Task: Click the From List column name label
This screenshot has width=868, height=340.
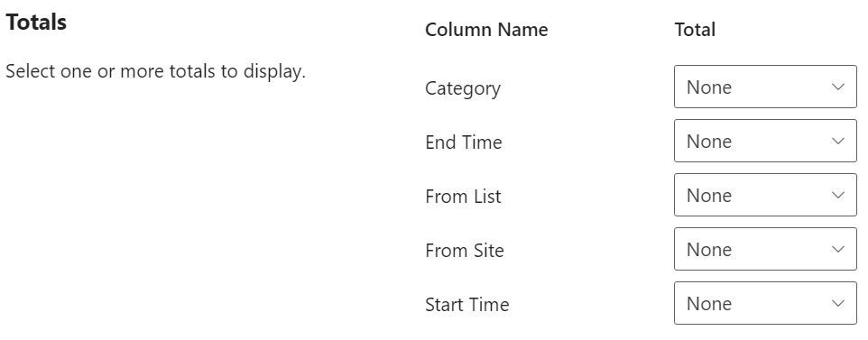Action: pos(463,197)
